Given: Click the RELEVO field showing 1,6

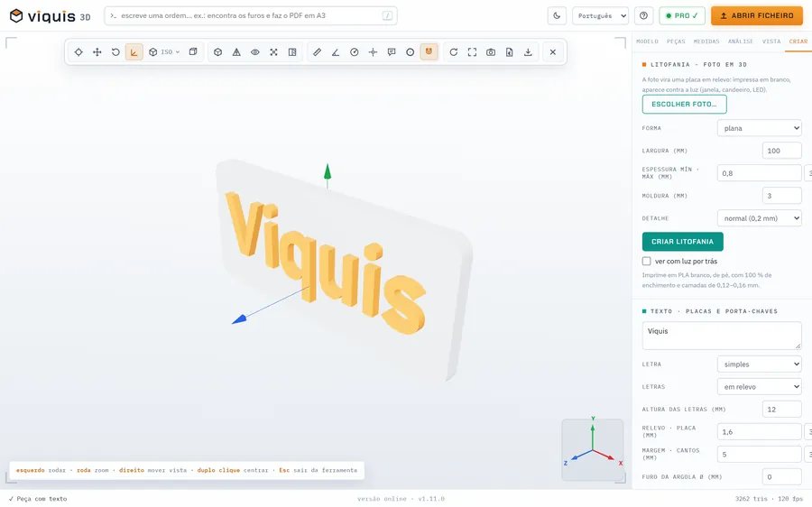Looking at the screenshot, I should click(759, 431).
